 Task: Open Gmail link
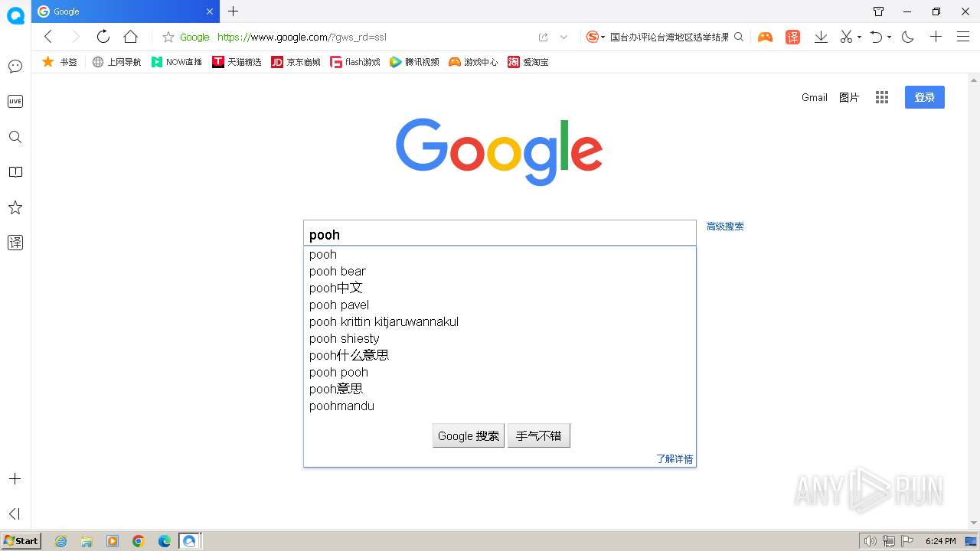pos(815,97)
